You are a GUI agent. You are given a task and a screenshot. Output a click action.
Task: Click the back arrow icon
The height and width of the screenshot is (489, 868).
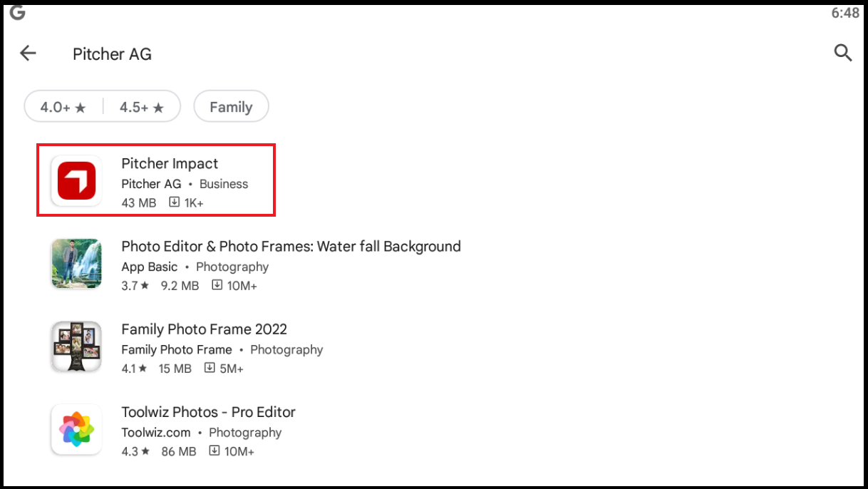coord(28,53)
